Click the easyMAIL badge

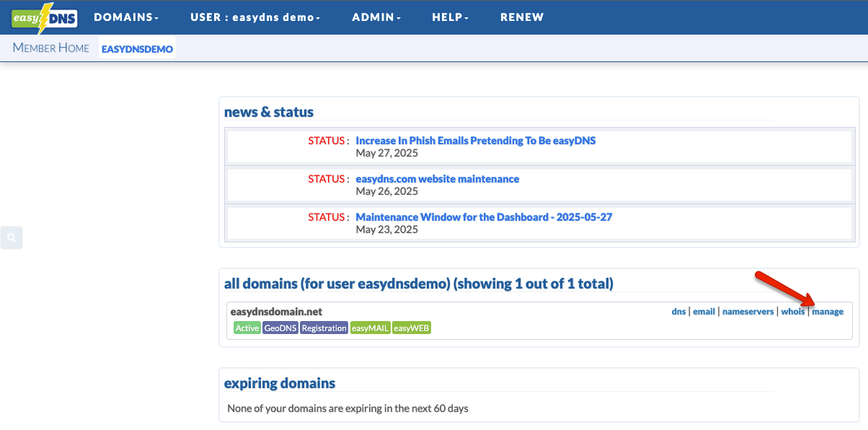click(x=370, y=328)
